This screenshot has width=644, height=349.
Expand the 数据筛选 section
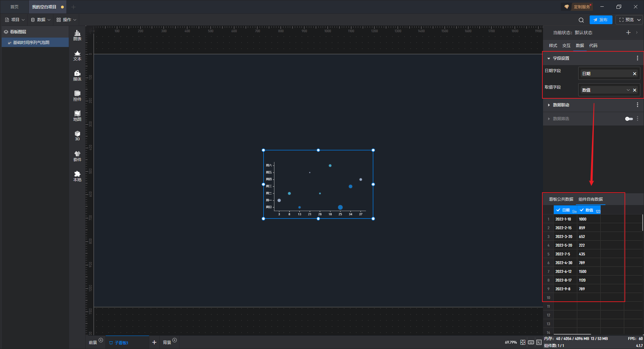(x=549, y=119)
